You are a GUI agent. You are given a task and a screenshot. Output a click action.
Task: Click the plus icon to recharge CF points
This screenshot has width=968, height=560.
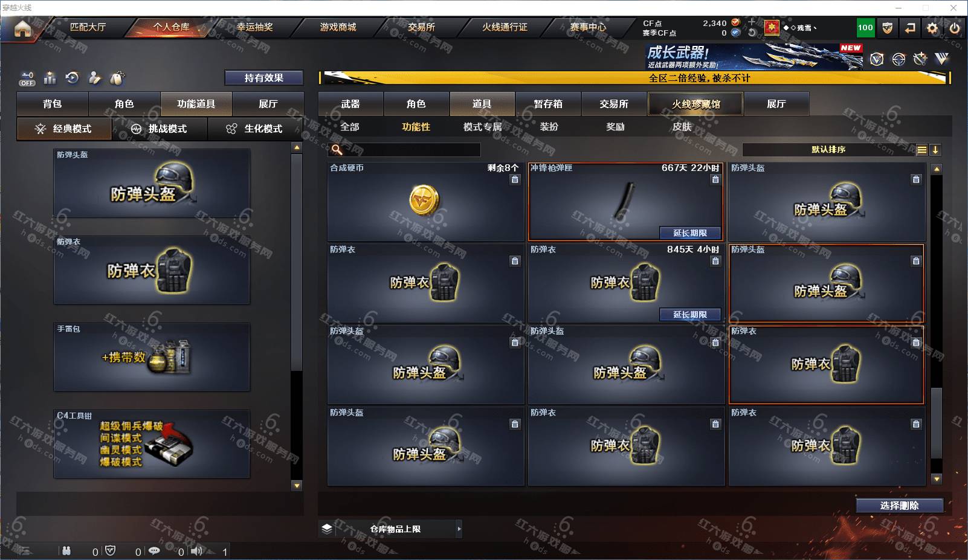tap(752, 22)
